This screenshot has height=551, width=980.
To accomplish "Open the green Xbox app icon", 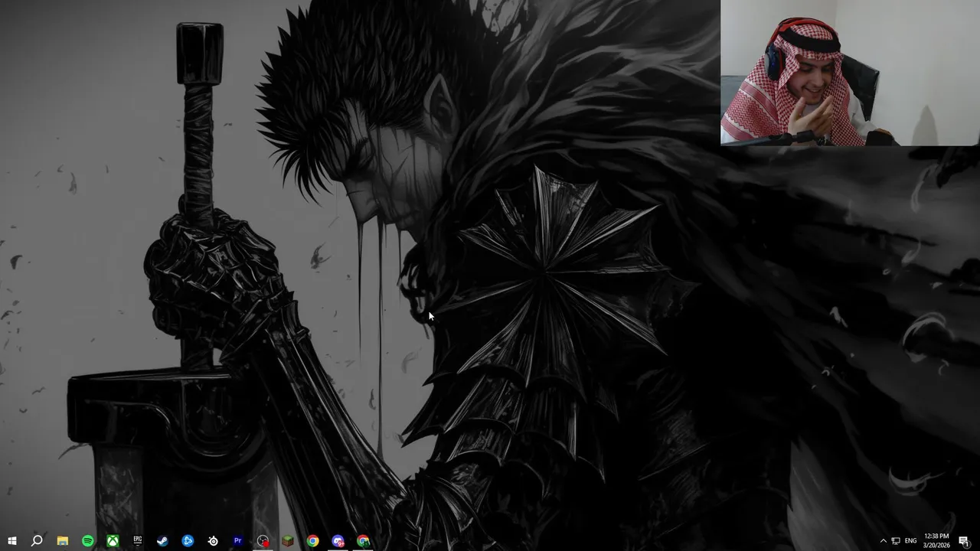I will coord(113,541).
